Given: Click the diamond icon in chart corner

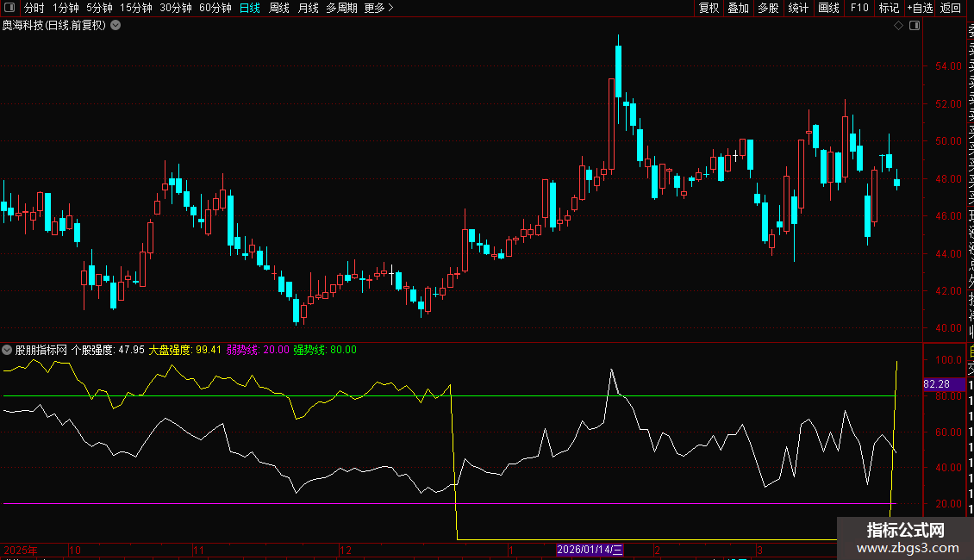Looking at the screenshot, I should tap(898, 26).
